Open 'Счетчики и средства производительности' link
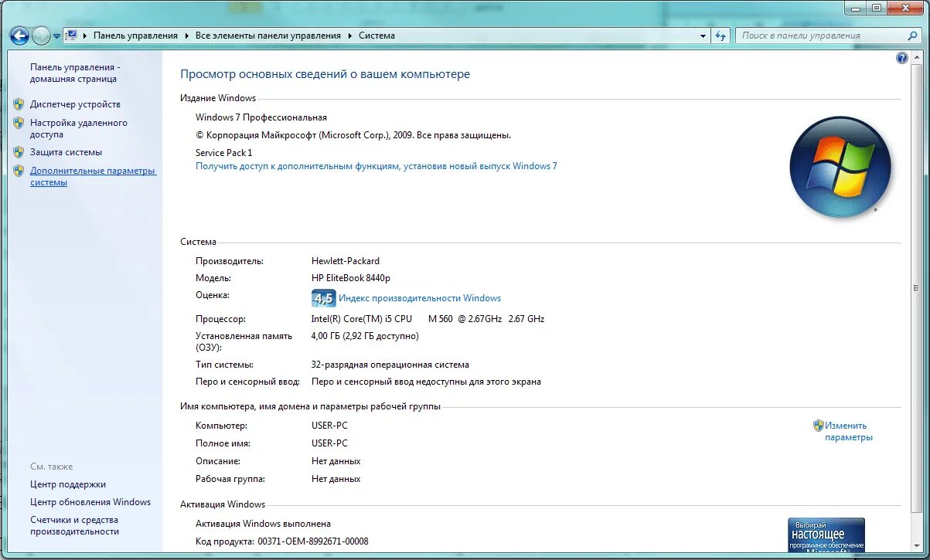Screen dimensions: 930x560 click(75, 525)
